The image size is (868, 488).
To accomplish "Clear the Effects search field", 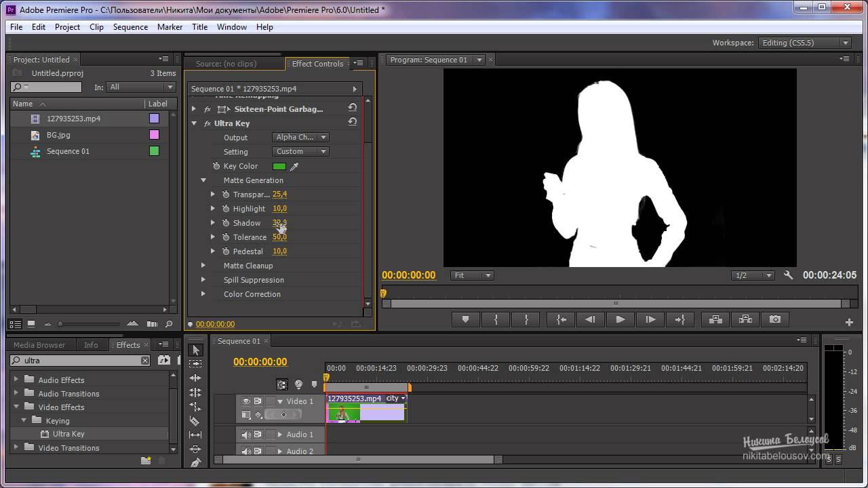I will (x=144, y=361).
